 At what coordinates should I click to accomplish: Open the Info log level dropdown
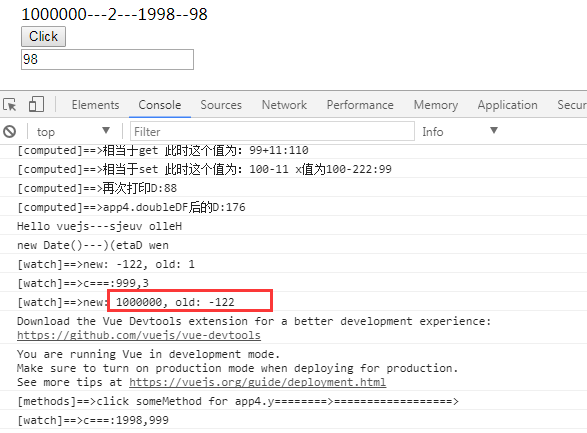460,131
